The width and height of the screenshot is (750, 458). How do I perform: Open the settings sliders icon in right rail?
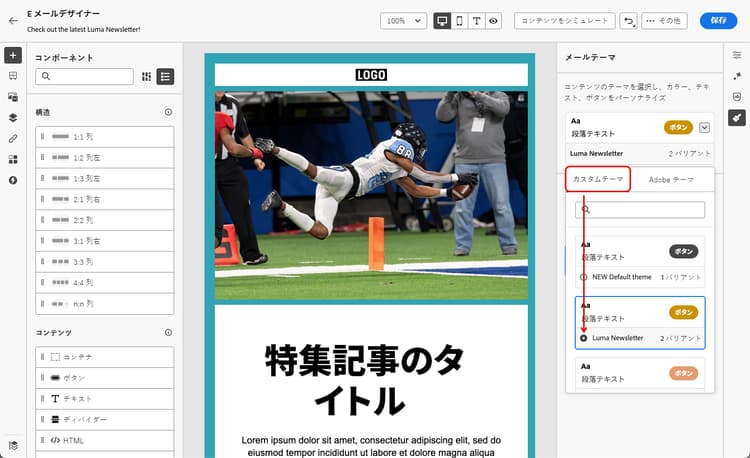[737, 55]
